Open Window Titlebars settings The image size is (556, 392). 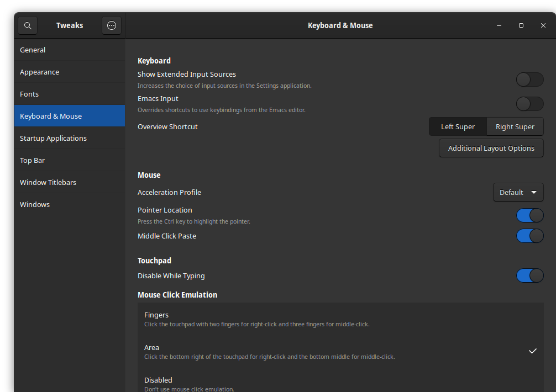48,182
